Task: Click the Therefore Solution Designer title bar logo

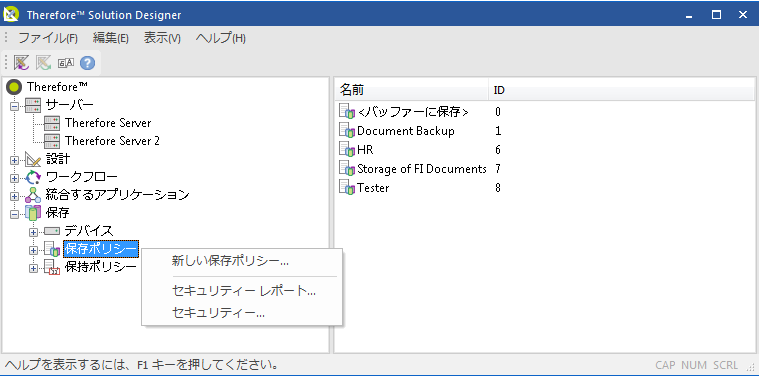Action: click(x=11, y=15)
